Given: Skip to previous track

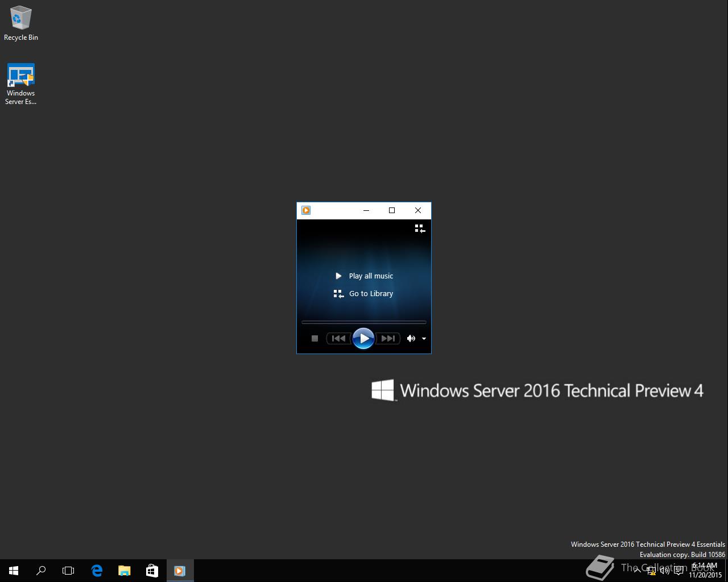Looking at the screenshot, I should [x=338, y=338].
